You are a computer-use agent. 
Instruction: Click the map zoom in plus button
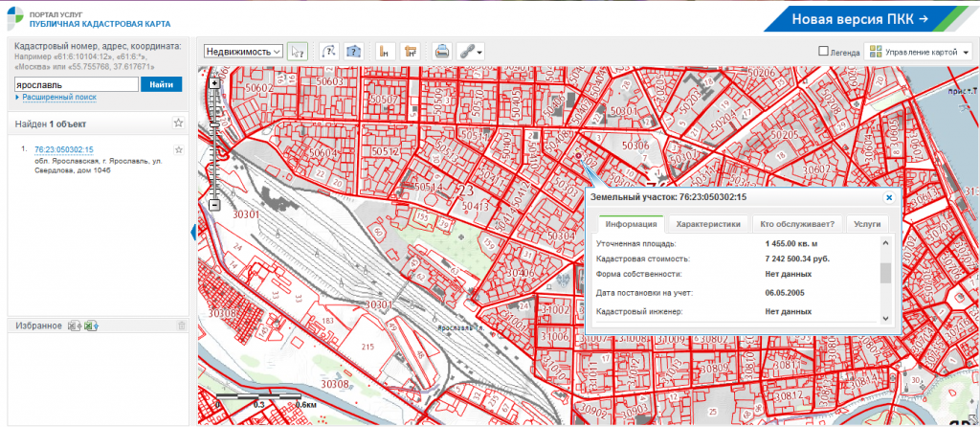point(214,83)
